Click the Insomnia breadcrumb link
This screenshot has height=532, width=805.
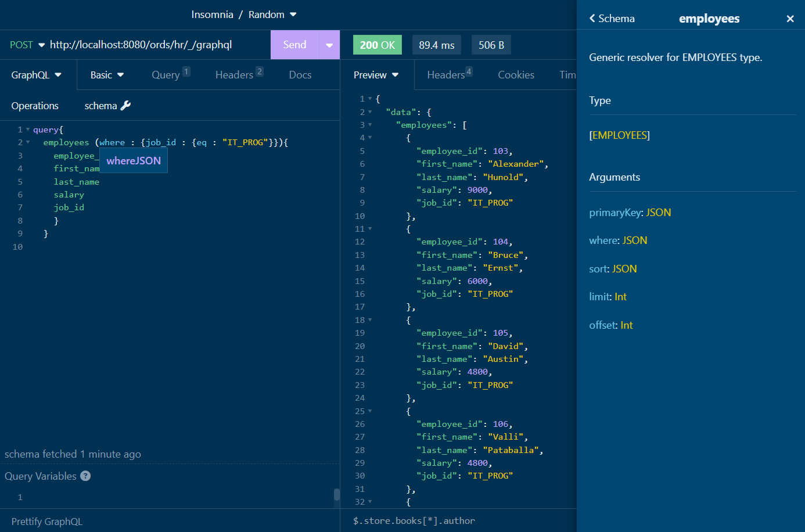(213, 15)
